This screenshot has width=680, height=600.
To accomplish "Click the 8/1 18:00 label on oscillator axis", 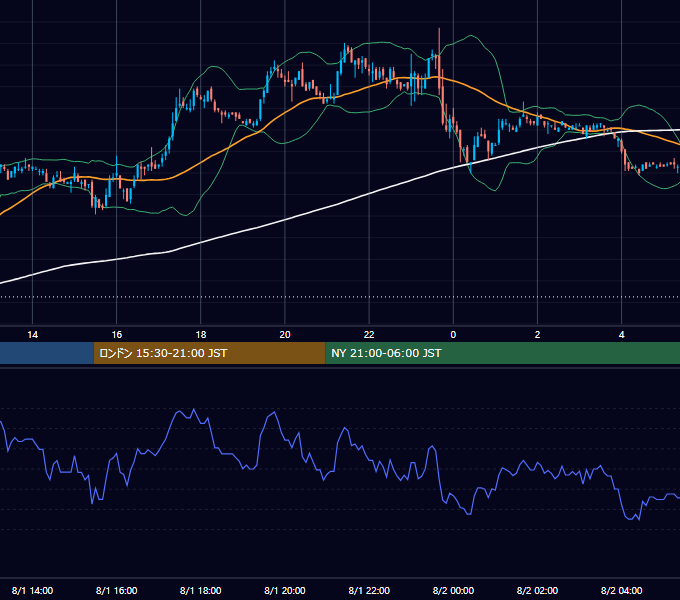I will click(x=201, y=590).
